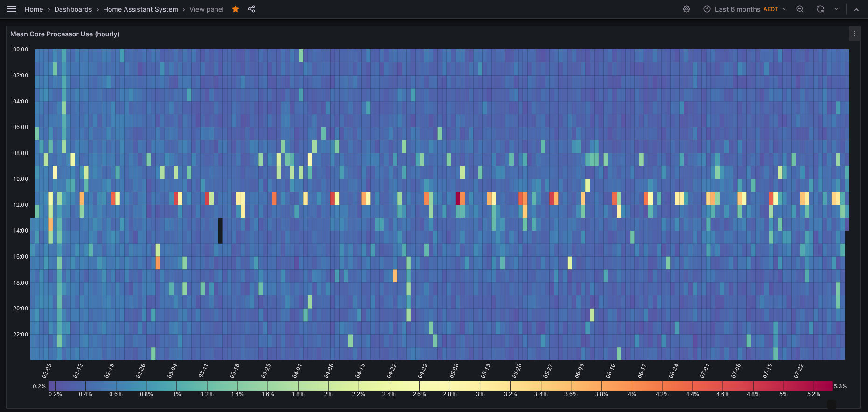
Task: Share the dashboard panel
Action: tap(251, 9)
